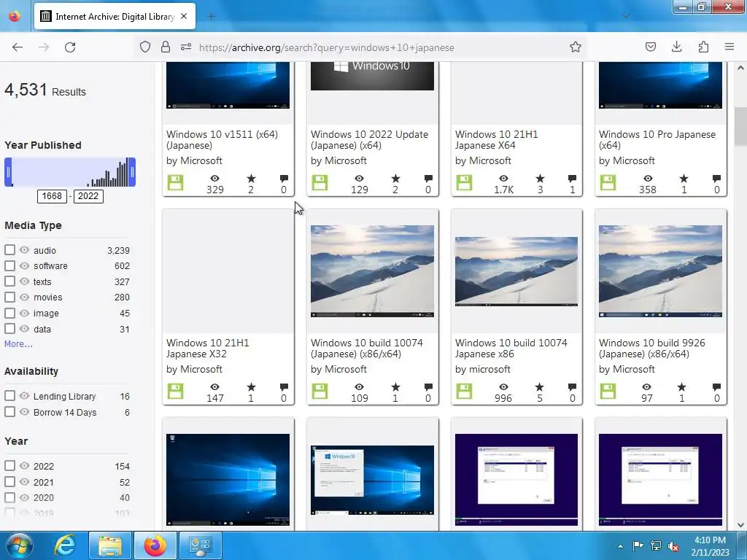The image size is (747, 560).
Task: Click the star on Windows 10 build 10074 Japanese x86 card
Action: (x=539, y=386)
